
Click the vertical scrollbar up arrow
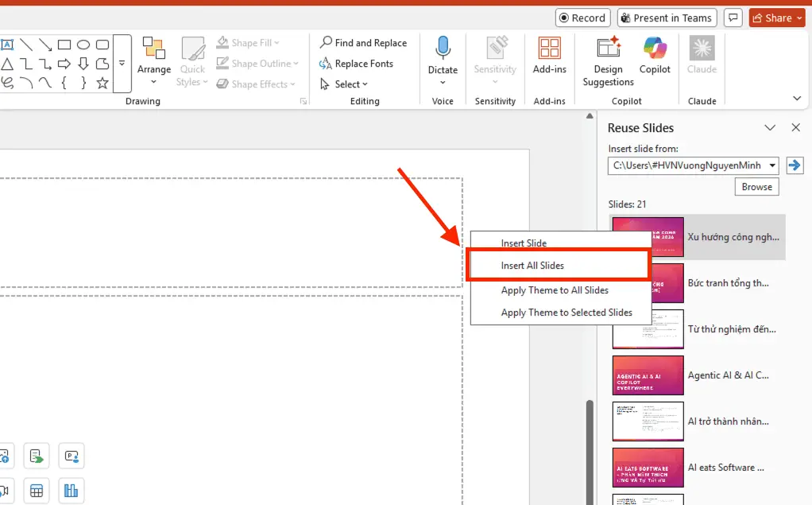click(590, 116)
